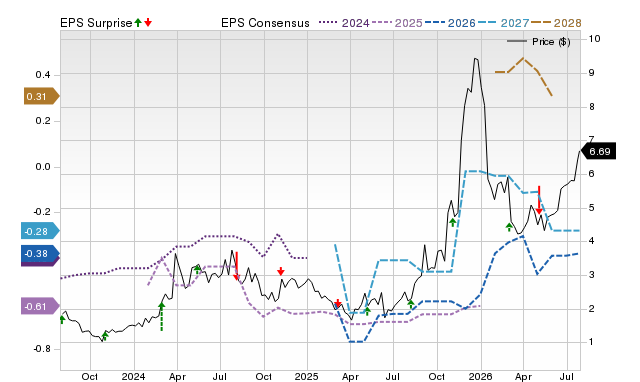This screenshot has height=382, width=640.
Task: Toggle the 2028 consensus legend entry
Action: [x=556, y=23]
